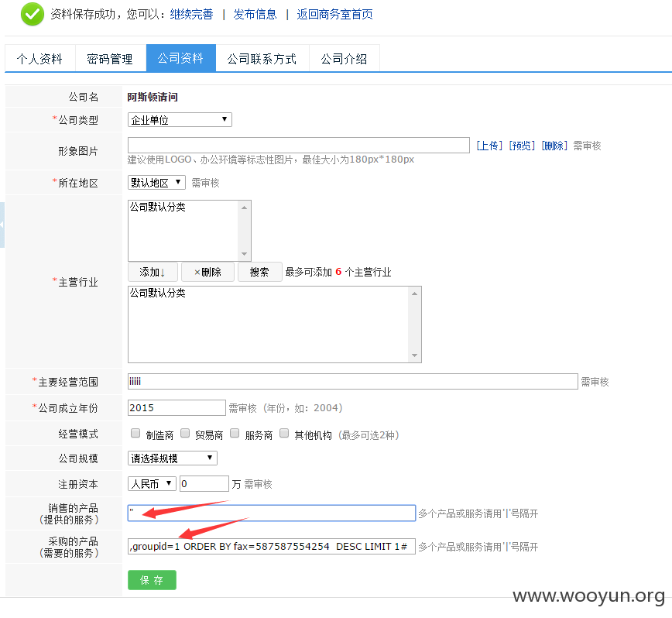Check the 贸易商 checkbox
The image size is (672, 618).
coord(185,433)
